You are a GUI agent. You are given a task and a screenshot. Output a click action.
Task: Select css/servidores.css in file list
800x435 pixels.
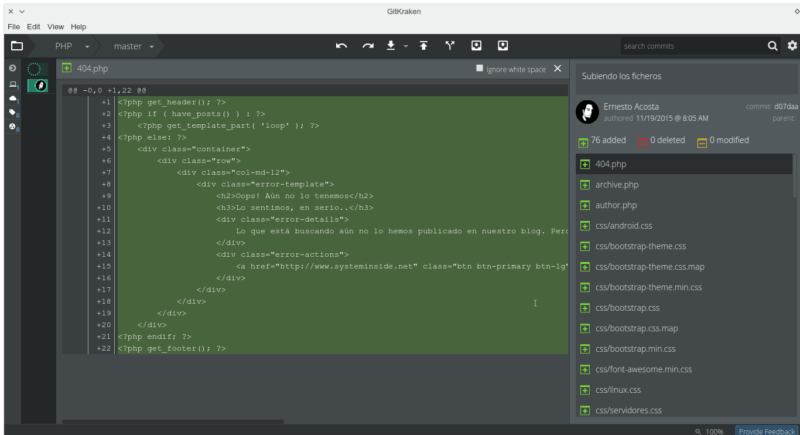pyautogui.click(x=684, y=411)
